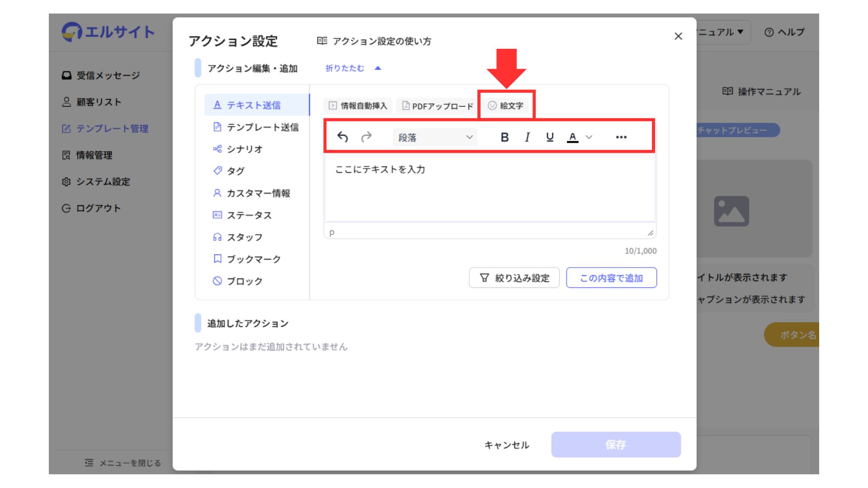Viewport: 868px width, 488px height.
Task: Apply the text color A icon
Action: pos(572,137)
